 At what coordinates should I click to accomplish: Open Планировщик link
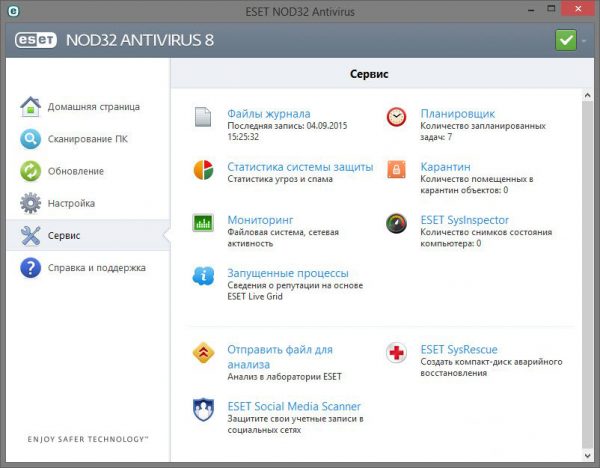458,114
